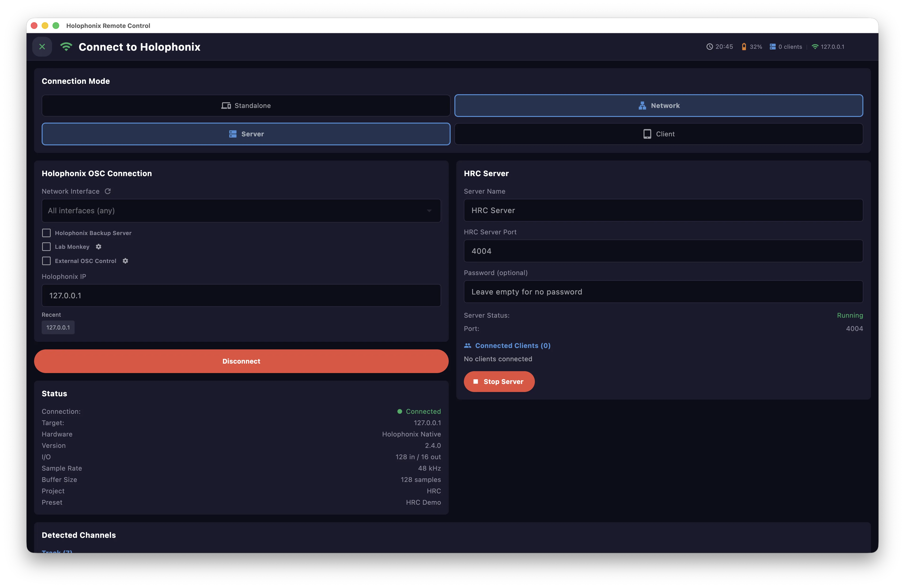Screen dimensions: 905x588
Task: Refresh the Network Interface list
Action: 108,191
